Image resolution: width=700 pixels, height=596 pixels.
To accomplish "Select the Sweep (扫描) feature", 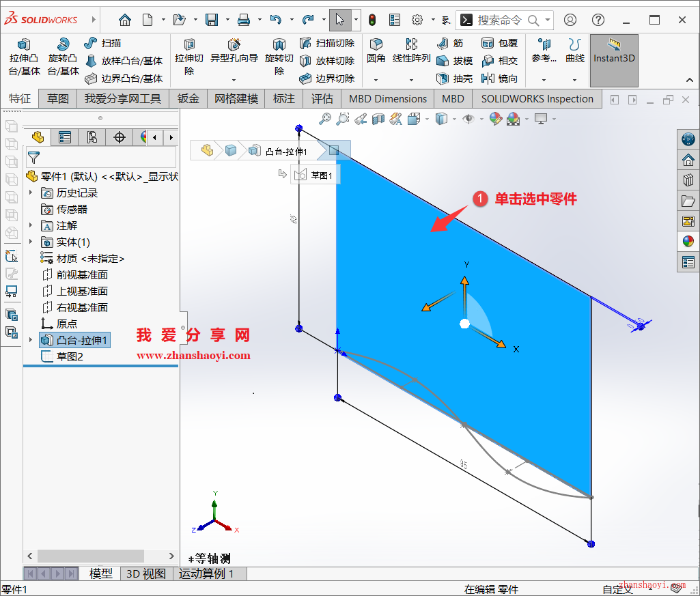I will [102, 43].
